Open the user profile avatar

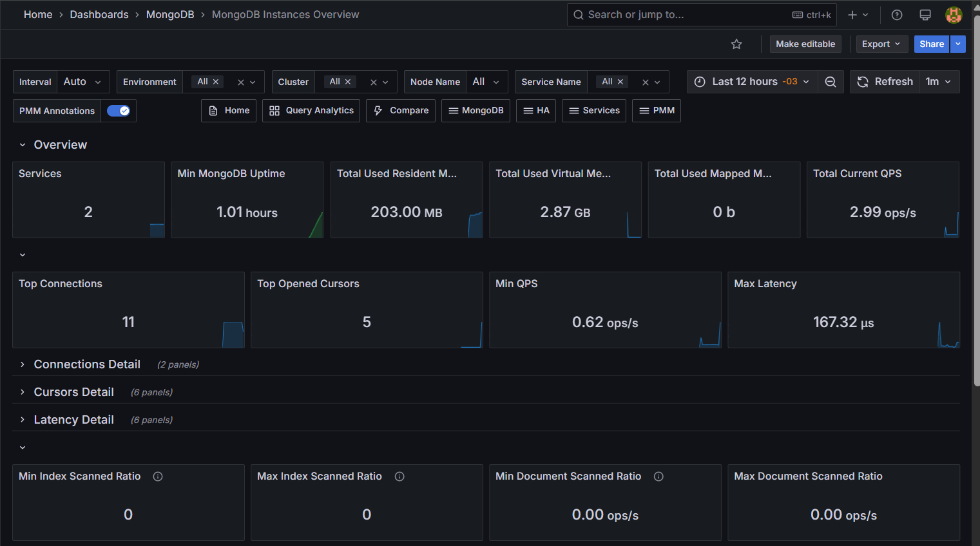tap(953, 15)
